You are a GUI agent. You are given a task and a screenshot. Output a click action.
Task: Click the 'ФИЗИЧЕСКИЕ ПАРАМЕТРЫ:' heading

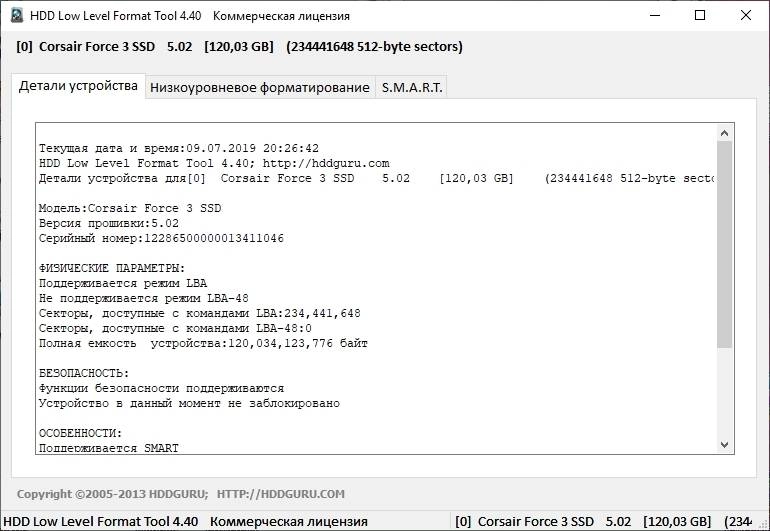click(x=112, y=268)
